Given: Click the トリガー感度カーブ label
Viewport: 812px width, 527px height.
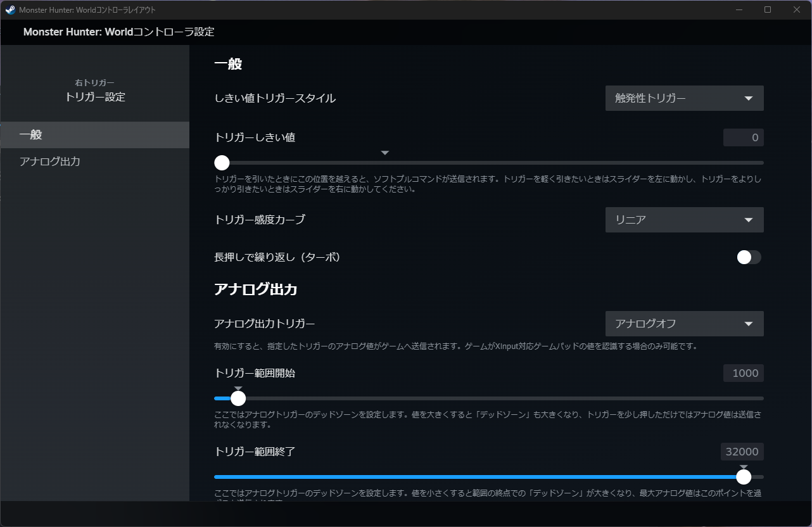Looking at the screenshot, I should 260,220.
